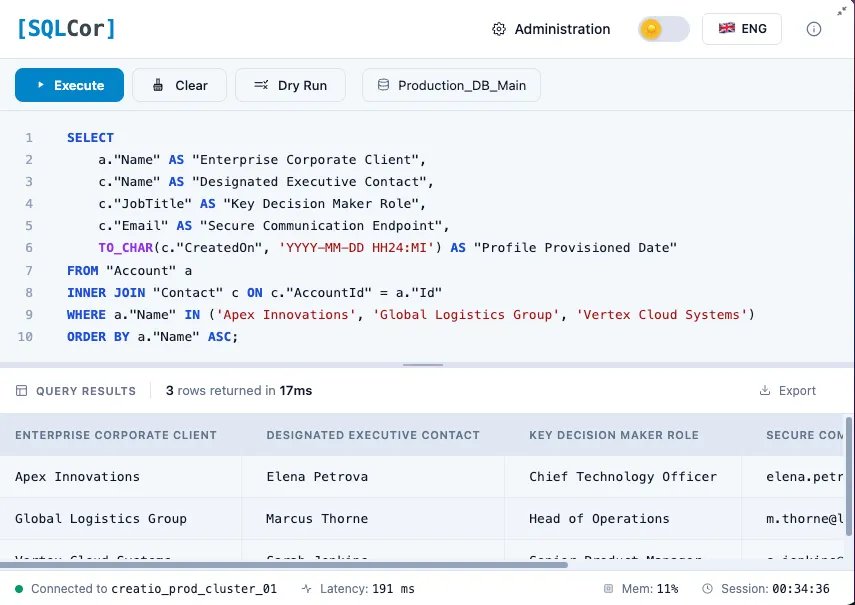The width and height of the screenshot is (855, 605).
Task: Click the latency pulse icon
Action: pos(306,589)
